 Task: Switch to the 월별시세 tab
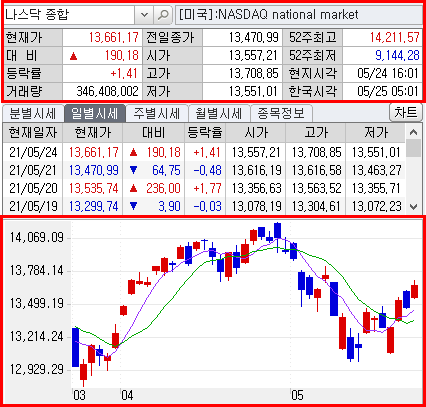pyautogui.click(x=219, y=113)
